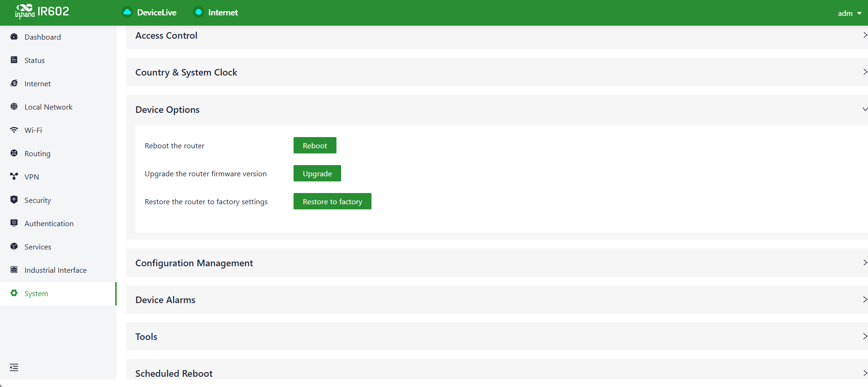
Task: Click the VPN nodes icon
Action: click(x=14, y=177)
